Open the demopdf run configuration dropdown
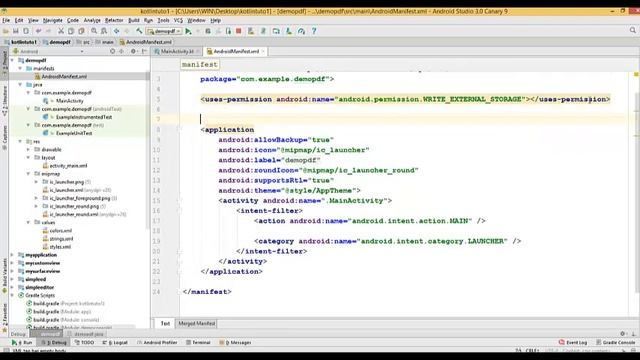 164,31
